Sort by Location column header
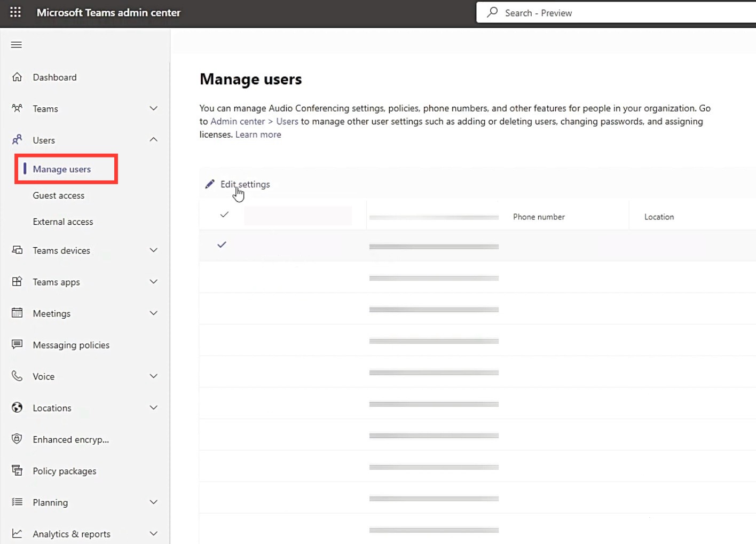Image resolution: width=756 pixels, height=544 pixels. click(659, 217)
